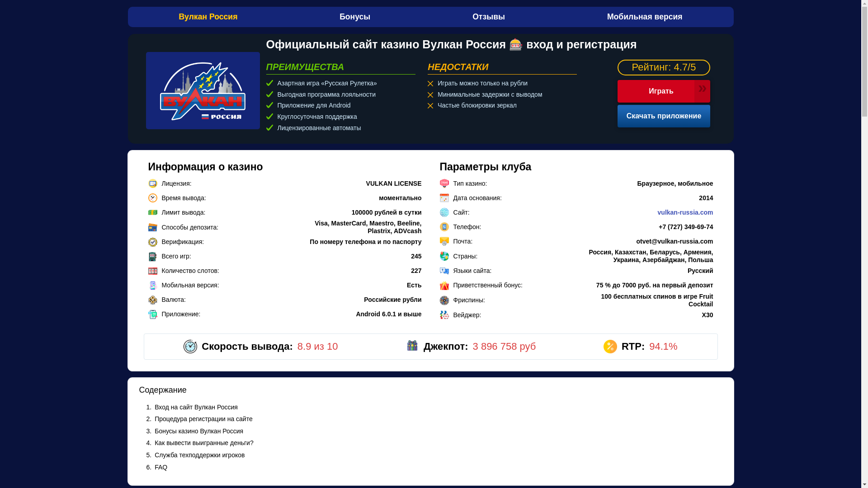Click the НЕДОСТАТКИ heading
This screenshot has width=868, height=488.
[458, 67]
